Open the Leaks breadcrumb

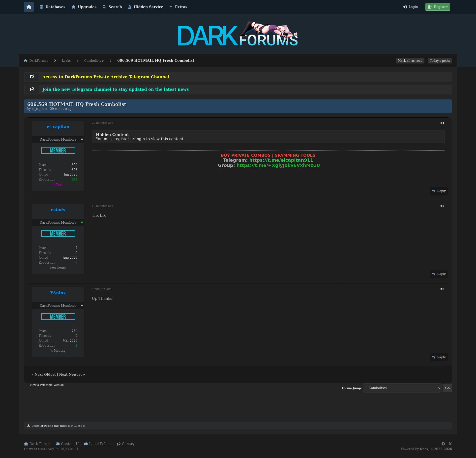point(66,61)
